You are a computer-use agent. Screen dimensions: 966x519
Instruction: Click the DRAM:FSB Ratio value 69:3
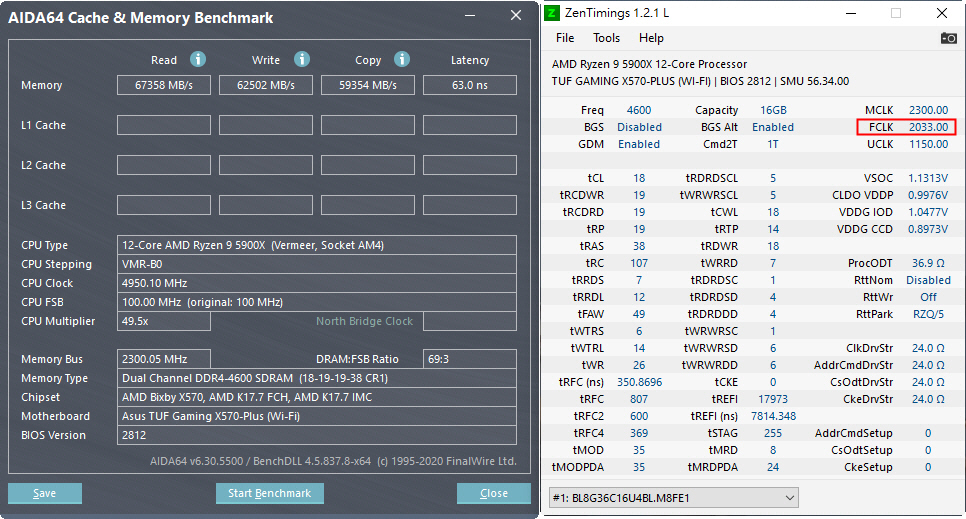click(x=469, y=359)
